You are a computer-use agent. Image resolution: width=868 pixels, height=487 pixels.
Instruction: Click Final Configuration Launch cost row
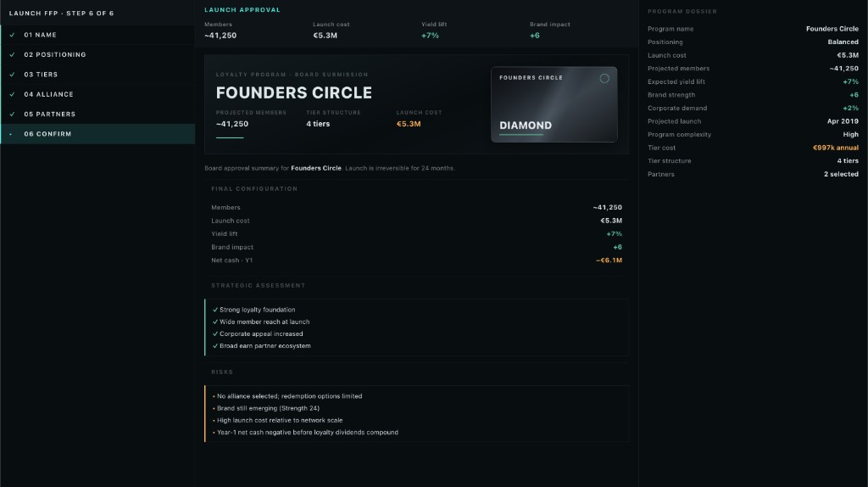(x=416, y=221)
